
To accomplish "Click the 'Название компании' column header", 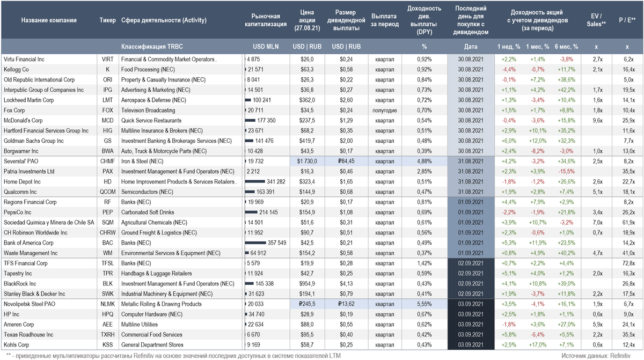I will tap(49, 20).
